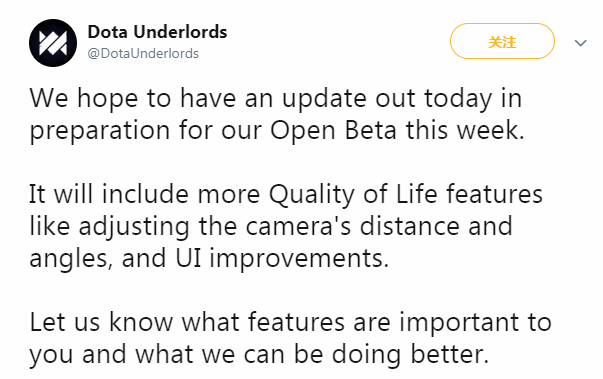Click the word "camera's" in the tweet
The image size is (603, 379).
click(298, 226)
